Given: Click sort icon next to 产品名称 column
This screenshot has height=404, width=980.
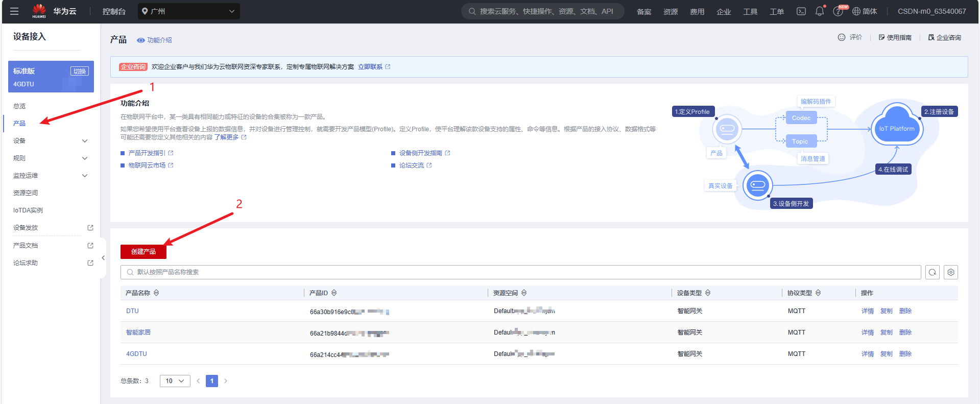Looking at the screenshot, I should pyautogui.click(x=156, y=293).
